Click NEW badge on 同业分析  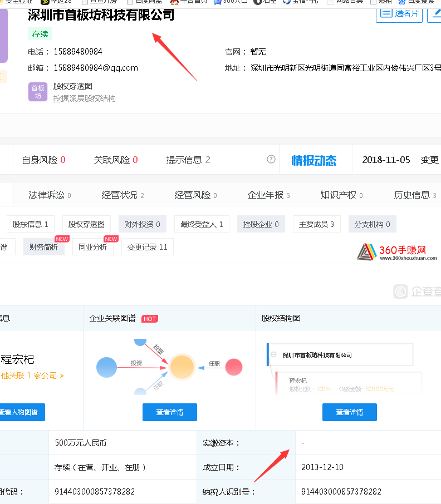[x=111, y=239]
